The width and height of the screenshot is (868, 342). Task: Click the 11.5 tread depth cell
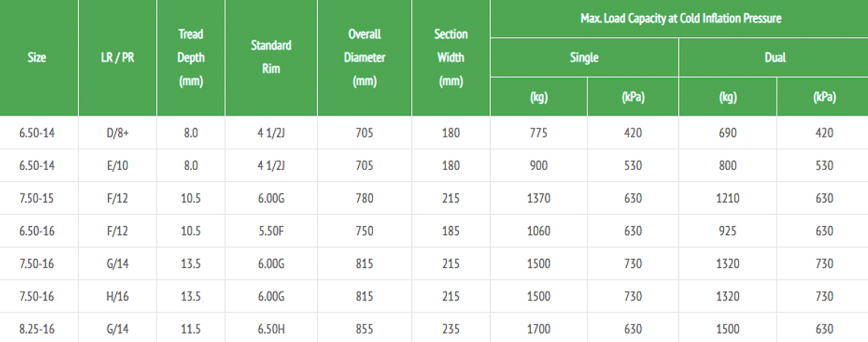click(190, 329)
